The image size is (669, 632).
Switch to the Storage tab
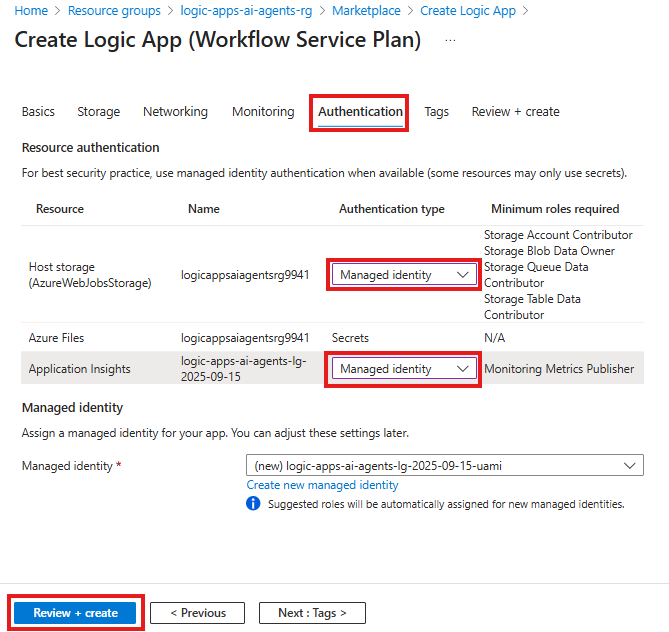tap(98, 112)
